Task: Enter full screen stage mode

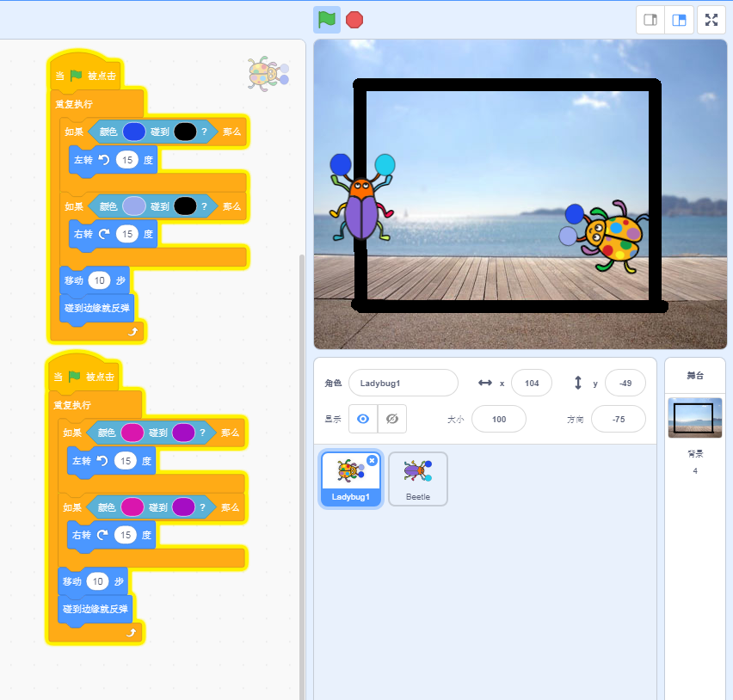Action: pyautogui.click(x=711, y=20)
